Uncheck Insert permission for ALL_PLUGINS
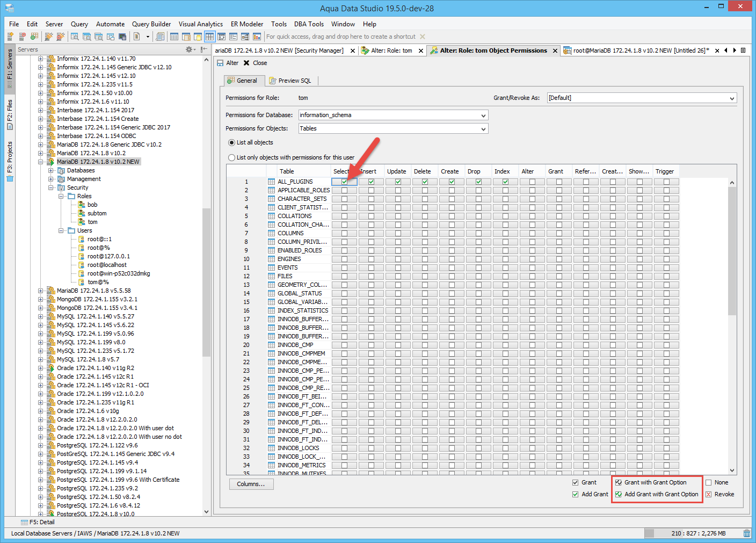The image size is (756, 543). tap(371, 182)
